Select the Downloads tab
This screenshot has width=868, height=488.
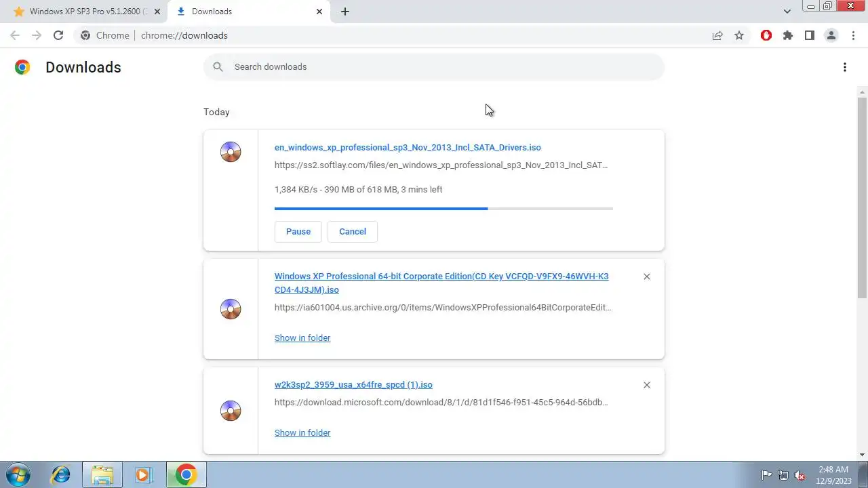[248, 12]
